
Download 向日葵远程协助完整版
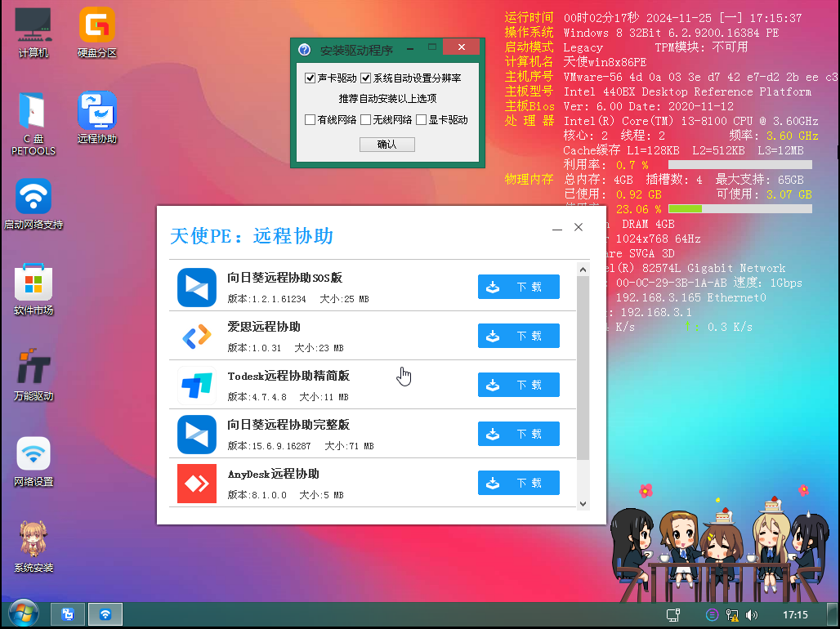pyautogui.click(x=519, y=434)
